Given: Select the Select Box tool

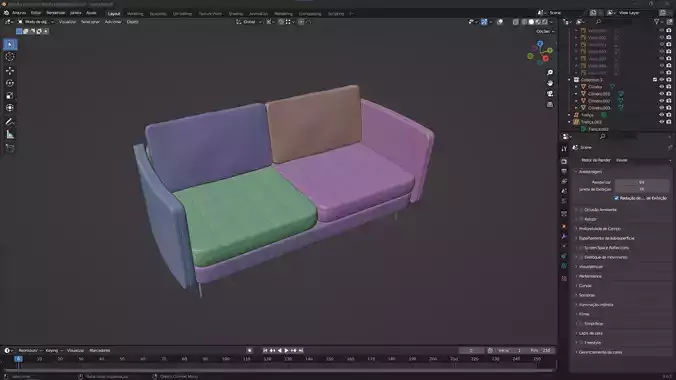Looking at the screenshot, I should click(10, 44).
